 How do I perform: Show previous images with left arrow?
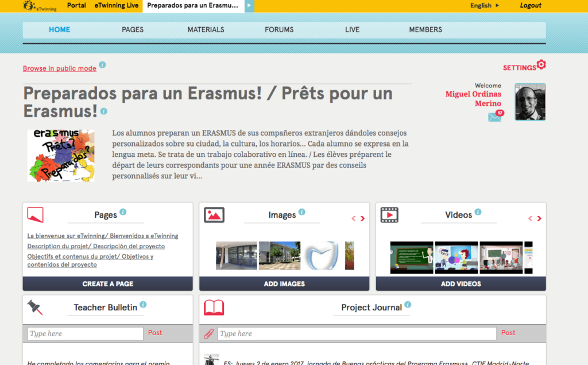pos(354,218)
